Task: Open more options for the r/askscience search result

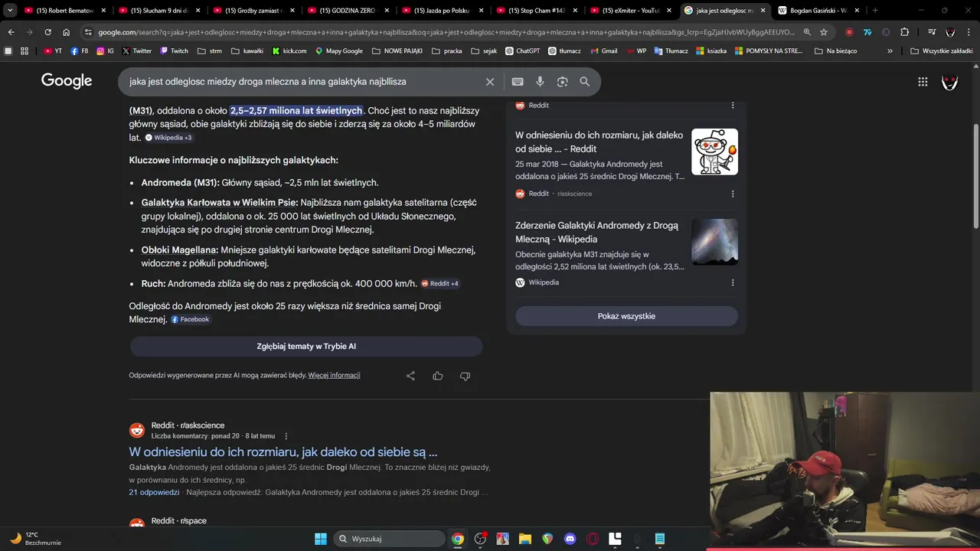Action: click(286, 436)
